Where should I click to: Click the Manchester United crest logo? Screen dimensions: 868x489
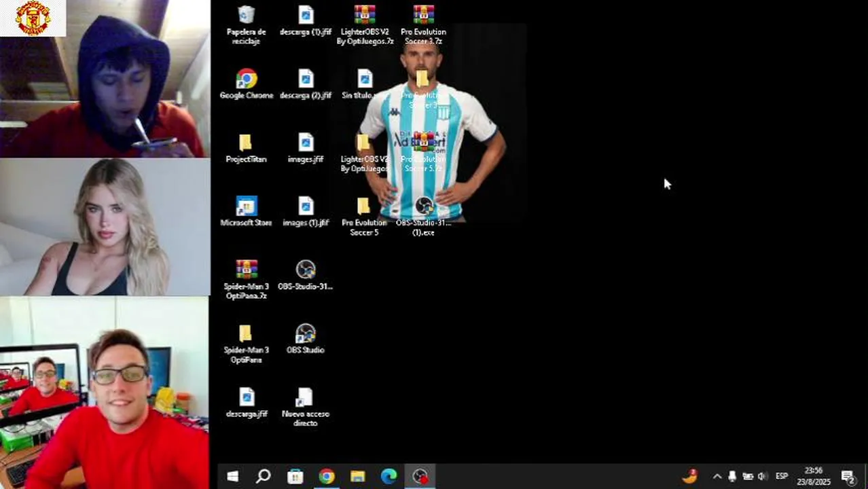33,18
